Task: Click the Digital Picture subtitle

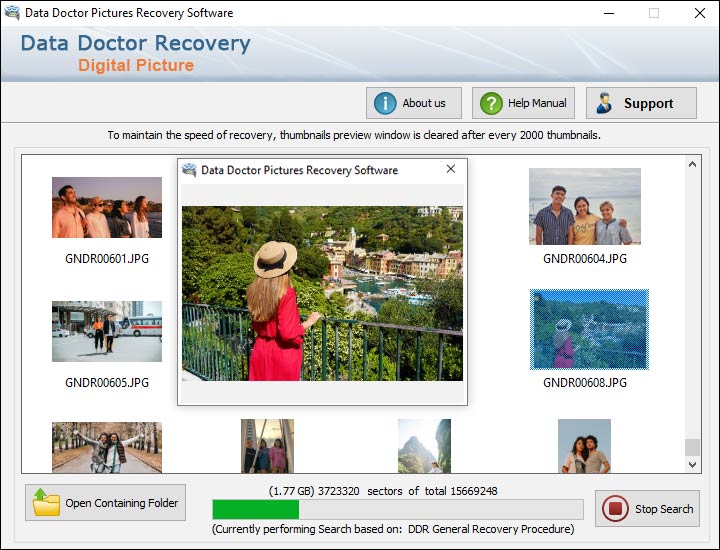Action: point(136,65)
